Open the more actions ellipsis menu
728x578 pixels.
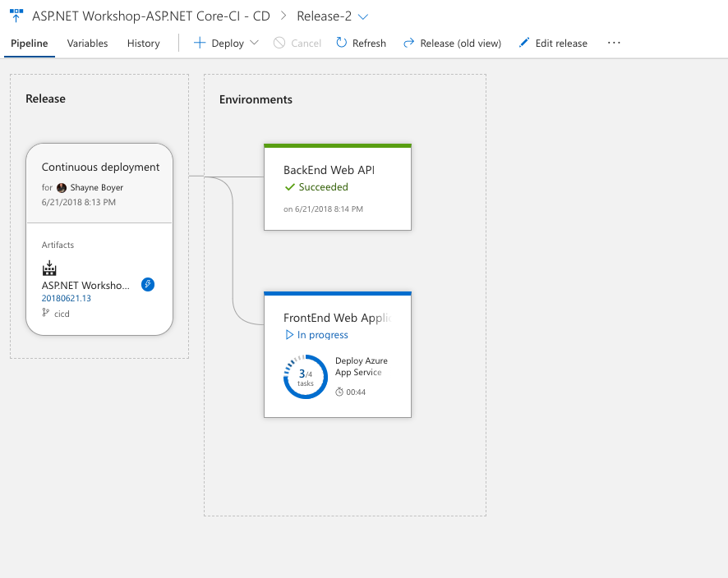point(614,43)
